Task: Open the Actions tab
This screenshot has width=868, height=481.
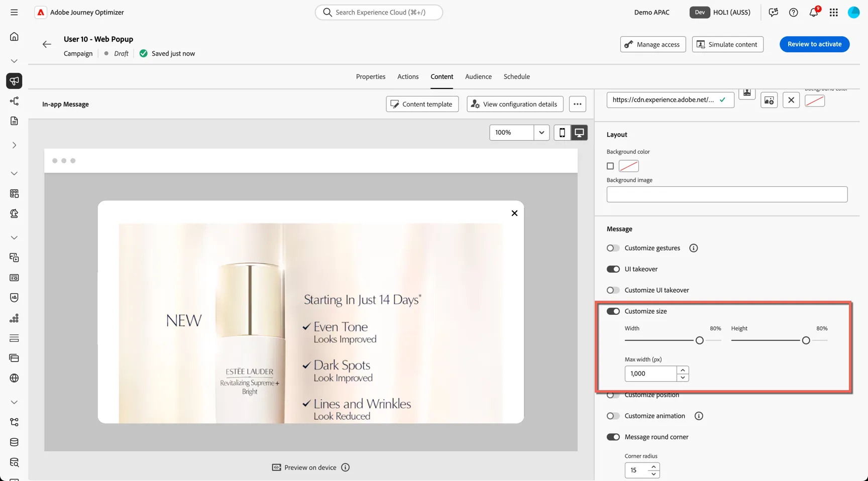Action: click(408, 77)
